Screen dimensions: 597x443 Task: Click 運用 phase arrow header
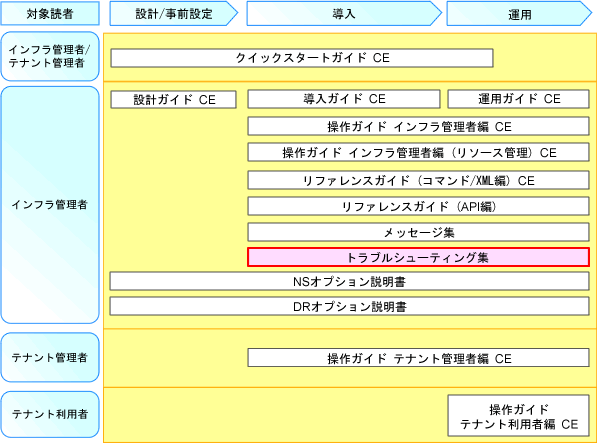pyautogui.click(x=519, y=14)
